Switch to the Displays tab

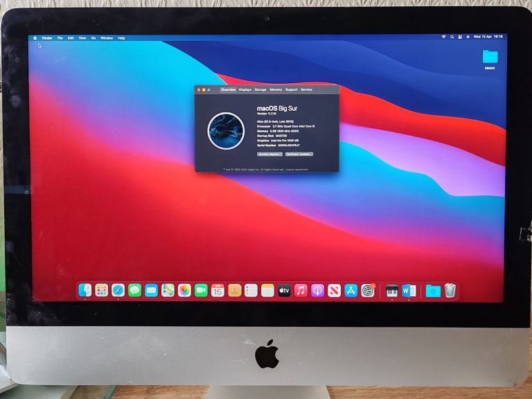coord(245,89)
